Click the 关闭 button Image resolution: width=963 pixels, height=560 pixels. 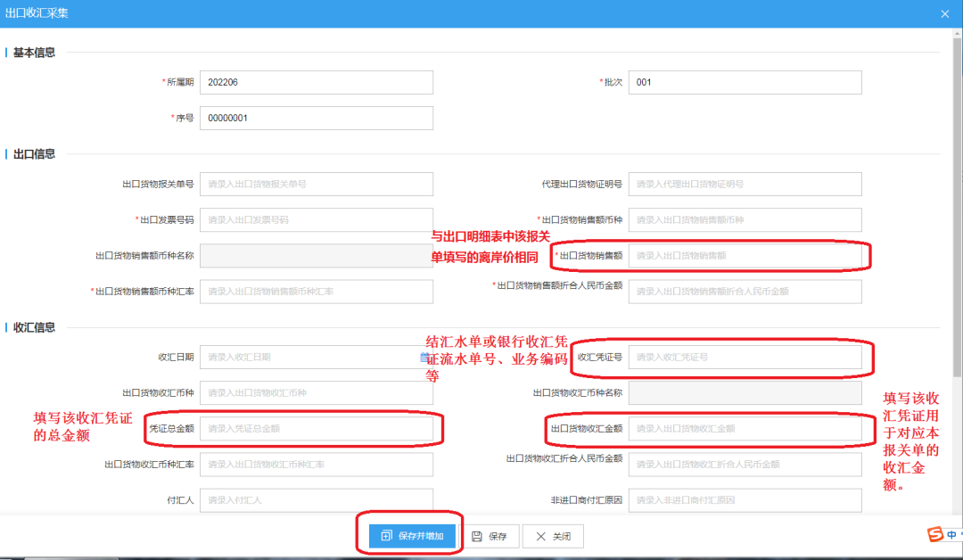pyautogui.click(x=553, y=536)
